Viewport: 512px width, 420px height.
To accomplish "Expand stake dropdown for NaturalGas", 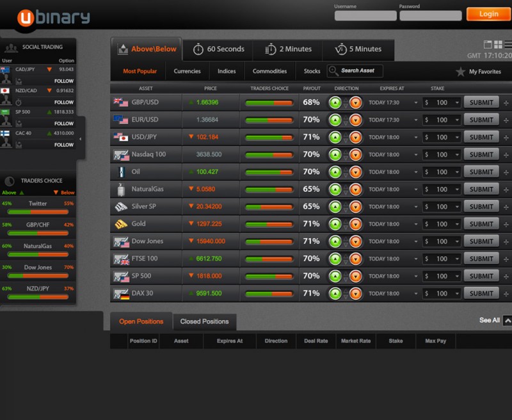I will (x=457, y=189).
